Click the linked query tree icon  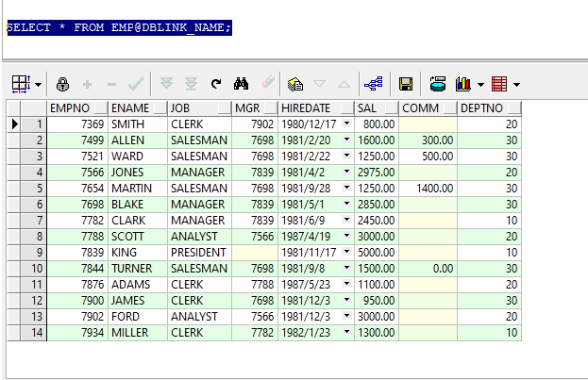click(374, 84)
